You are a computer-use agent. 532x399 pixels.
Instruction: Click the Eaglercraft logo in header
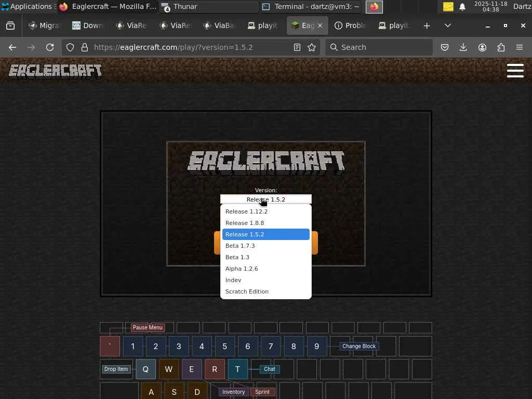pyautogui.click(x=55, y=71)
